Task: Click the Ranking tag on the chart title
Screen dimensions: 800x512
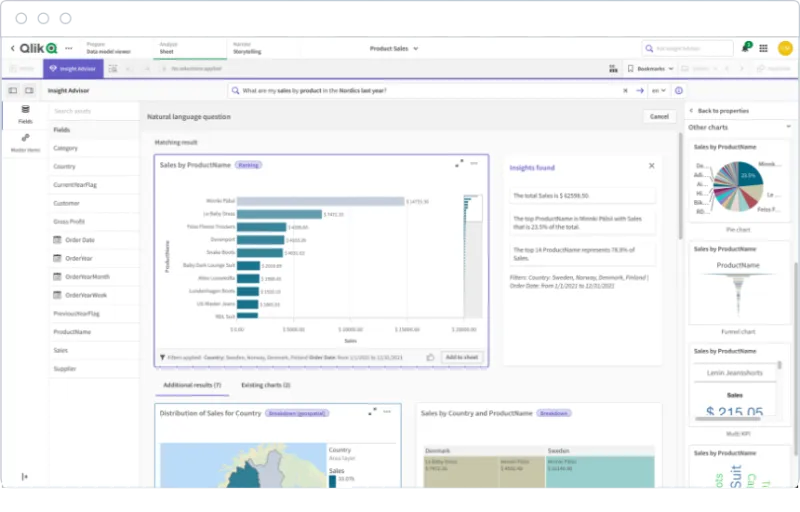Action: coord(248,165)
